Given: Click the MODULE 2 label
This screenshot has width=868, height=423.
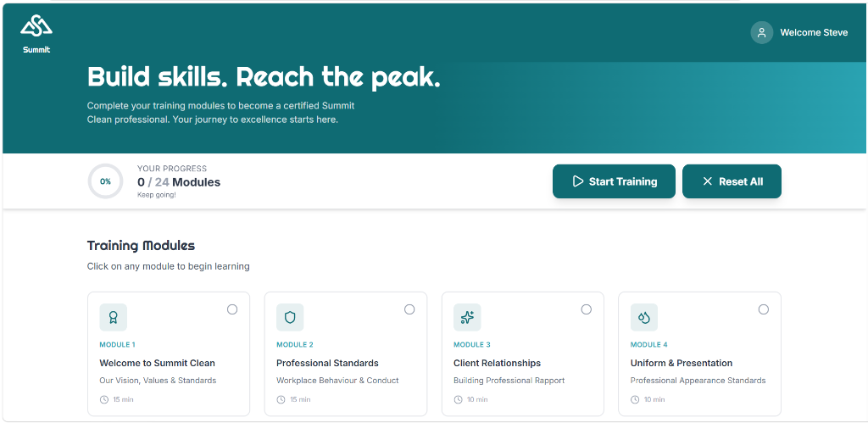Looking at the screenshot, I should (x=295, y=344).
